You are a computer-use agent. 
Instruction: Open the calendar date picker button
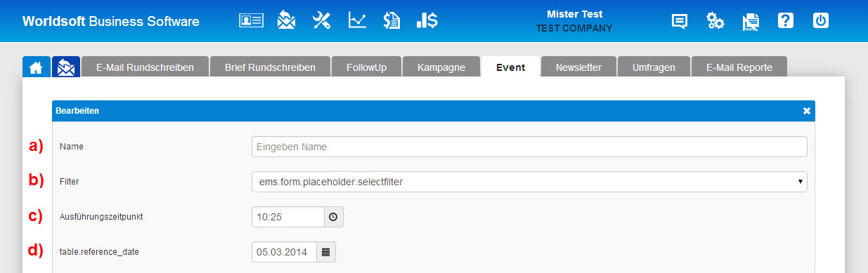click(326, 251)
